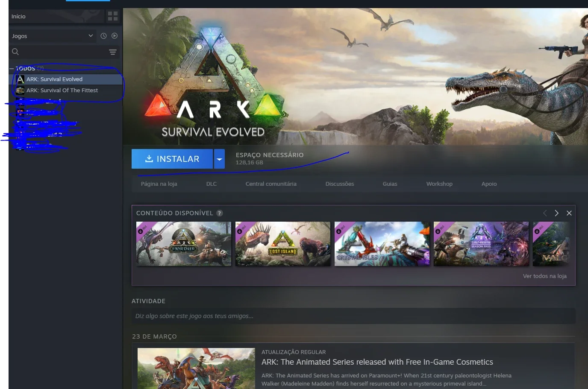Open Central comunitária tab
The image size is (588, 389).
coord(271,184)
